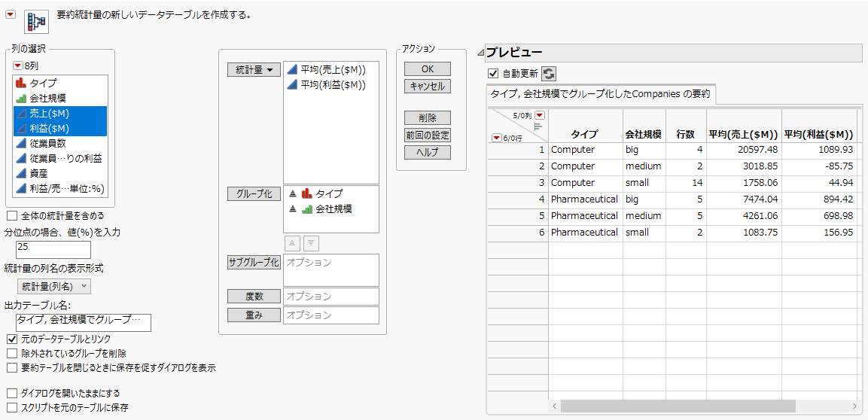Uncheck 元のデータテーブルとリンク

(11, 338)
